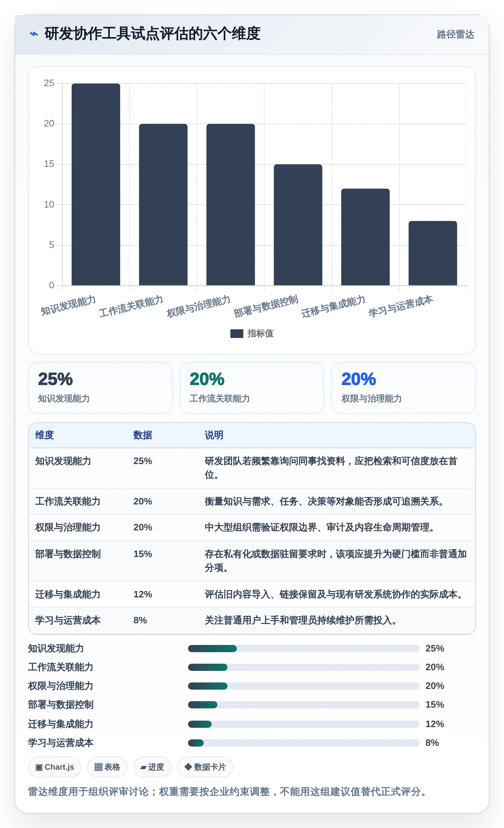Click the Chart.js tag chip
504x828 pixels.
pos(55,767)
